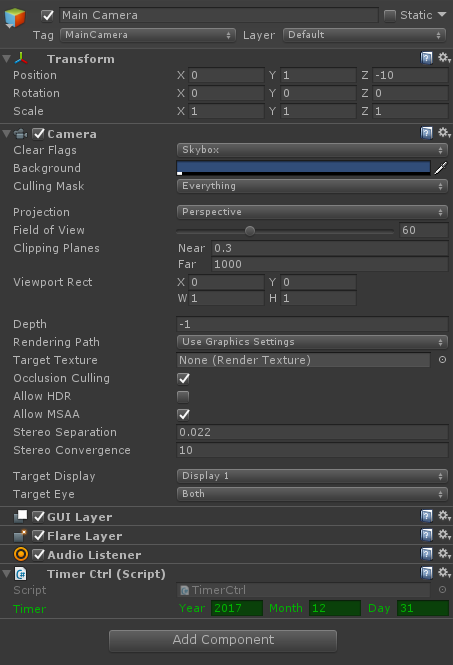
Task: Click the Timer Ctrl C# script icon
Action: click(21, 574)
